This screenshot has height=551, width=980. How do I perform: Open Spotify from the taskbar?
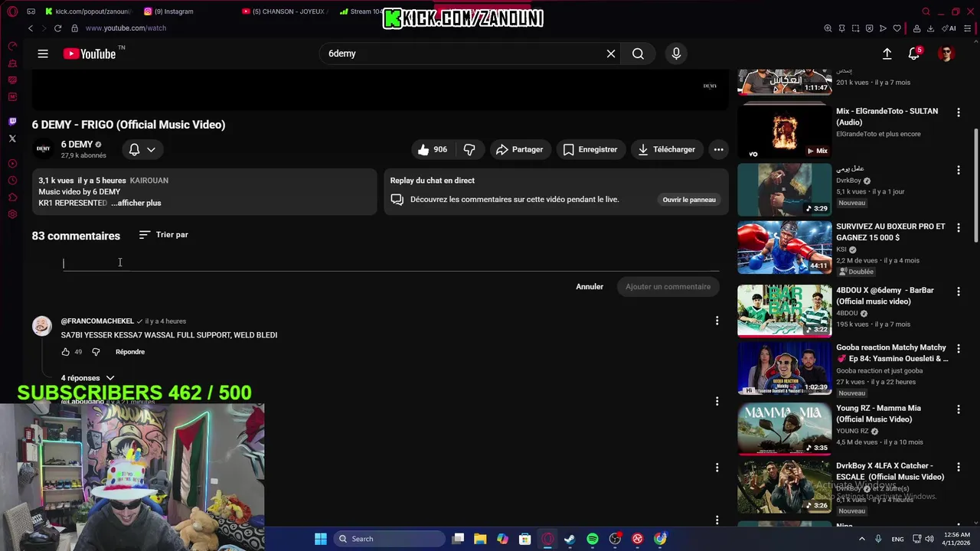tap(593, 539)
